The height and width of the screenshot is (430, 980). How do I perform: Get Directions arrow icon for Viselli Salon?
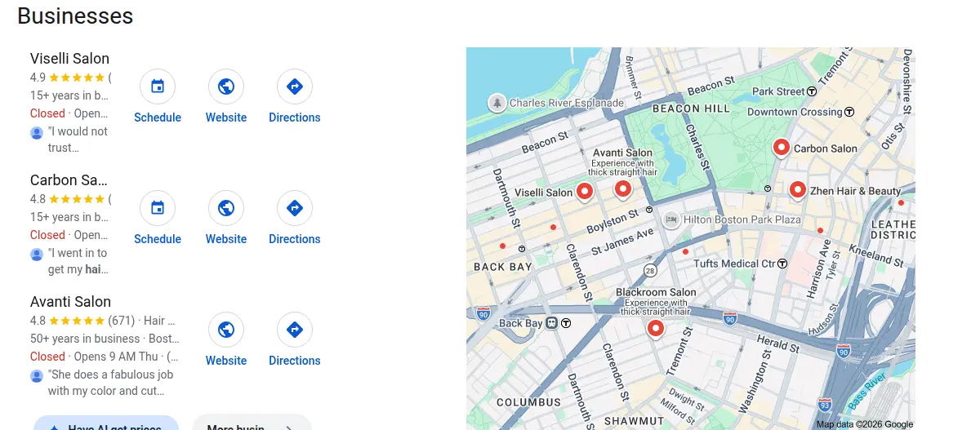tap(295, 86)
